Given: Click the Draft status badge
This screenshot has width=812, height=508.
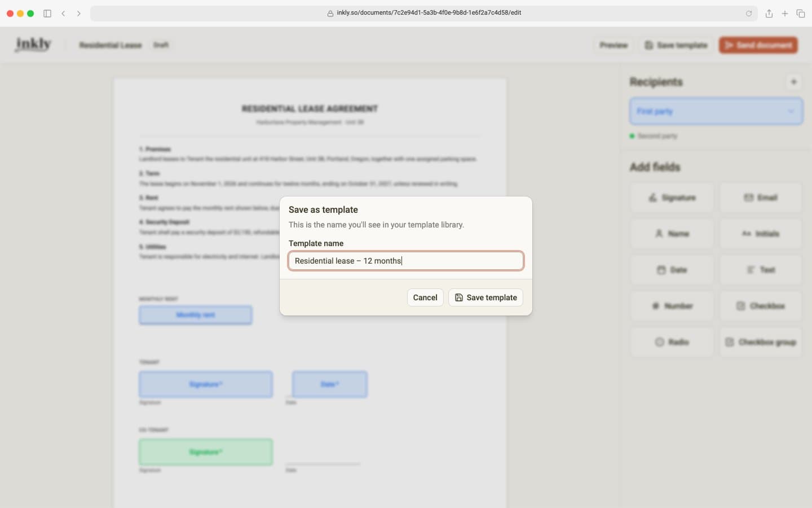Looking at the screenshot, I should pyautogui.click(x=161, y=45).
